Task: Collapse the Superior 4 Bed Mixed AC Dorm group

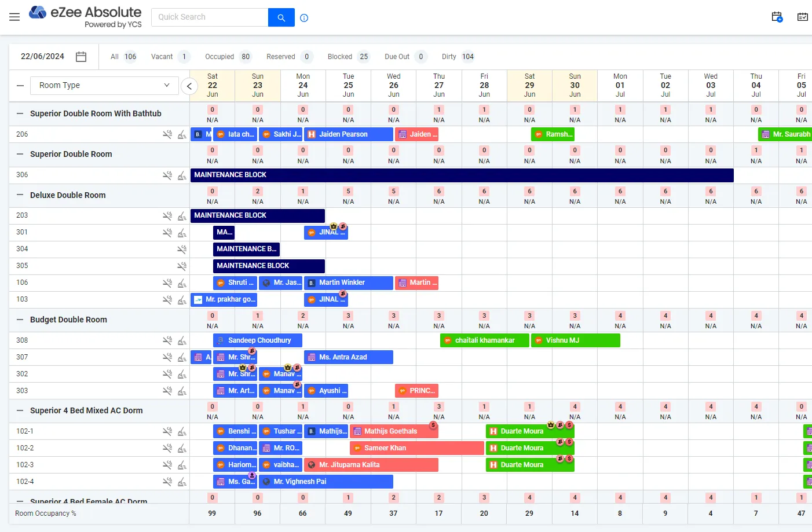Action: 20,410
